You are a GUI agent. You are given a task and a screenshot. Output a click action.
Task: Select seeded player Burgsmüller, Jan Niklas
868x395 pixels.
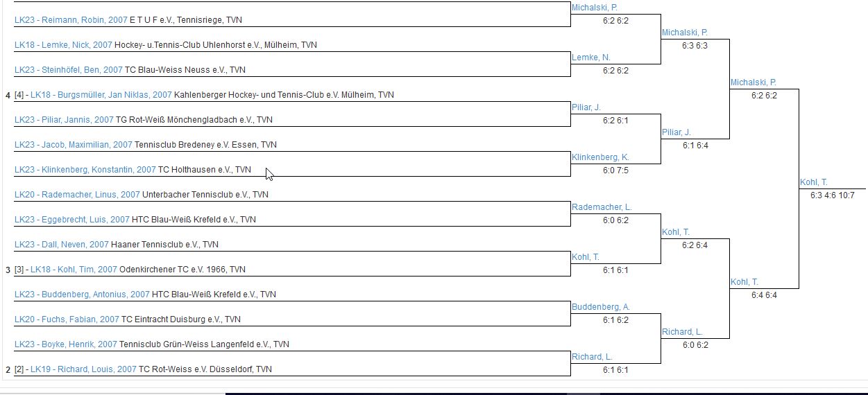pos(101,95)
